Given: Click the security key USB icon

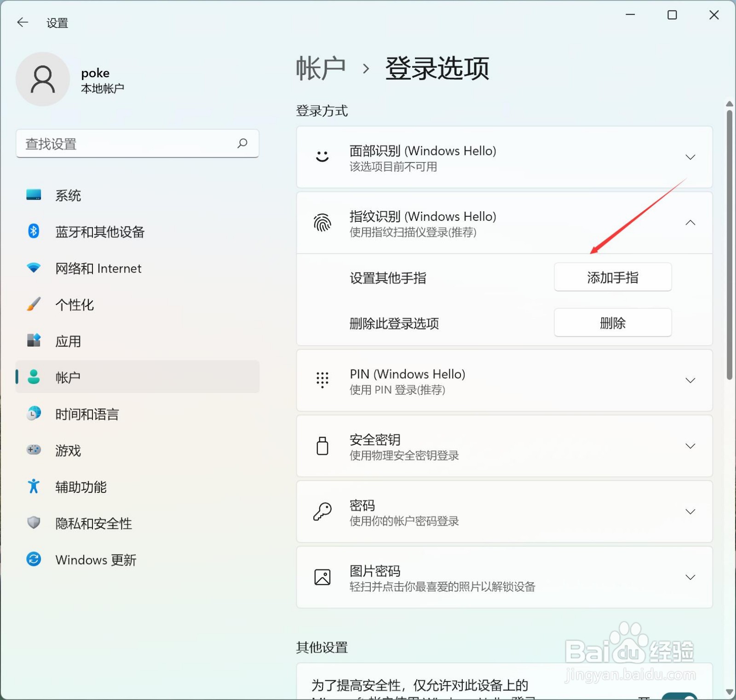Looking at the screenshot, I should coord(322,446).
